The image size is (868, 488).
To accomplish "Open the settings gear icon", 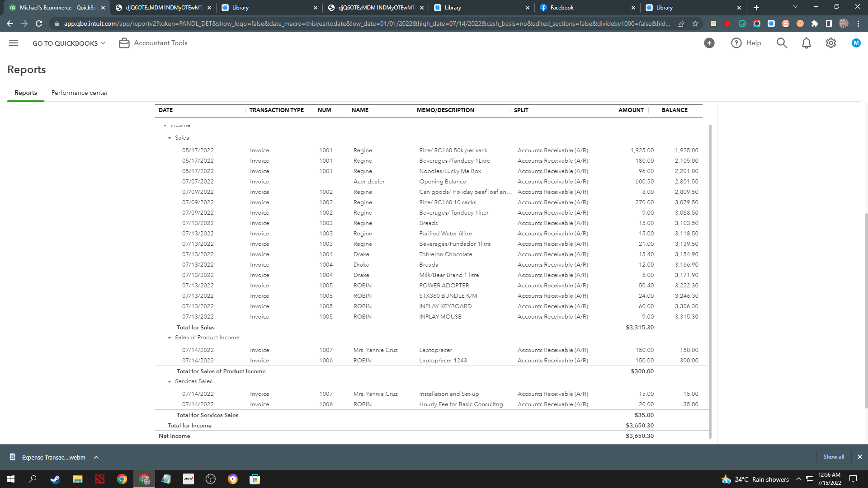I will (830, 43).
